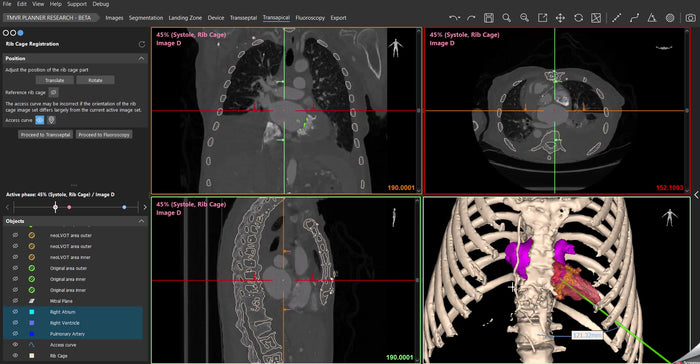Click the orientation figure in the sagittal view
This screenshot has height=364, width=700.
point(394,217)
